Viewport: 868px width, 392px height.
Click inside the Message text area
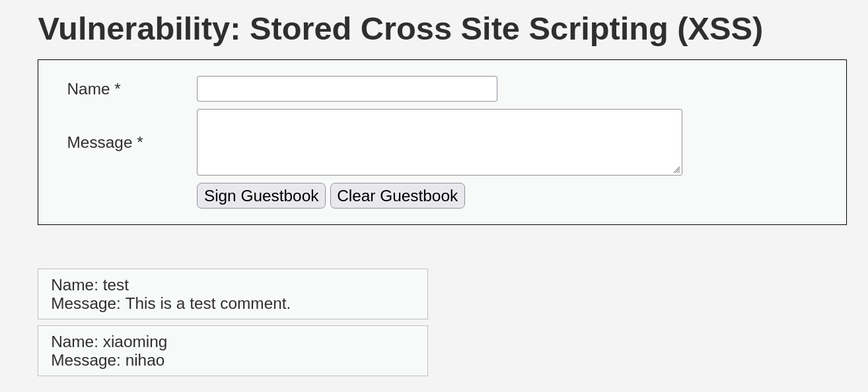click(x=439, y=142)
